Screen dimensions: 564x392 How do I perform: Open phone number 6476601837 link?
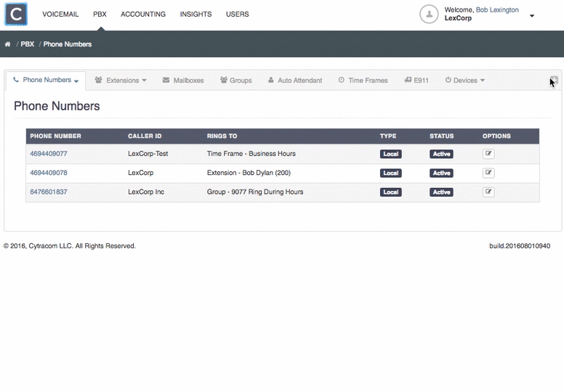click(49, 192)
